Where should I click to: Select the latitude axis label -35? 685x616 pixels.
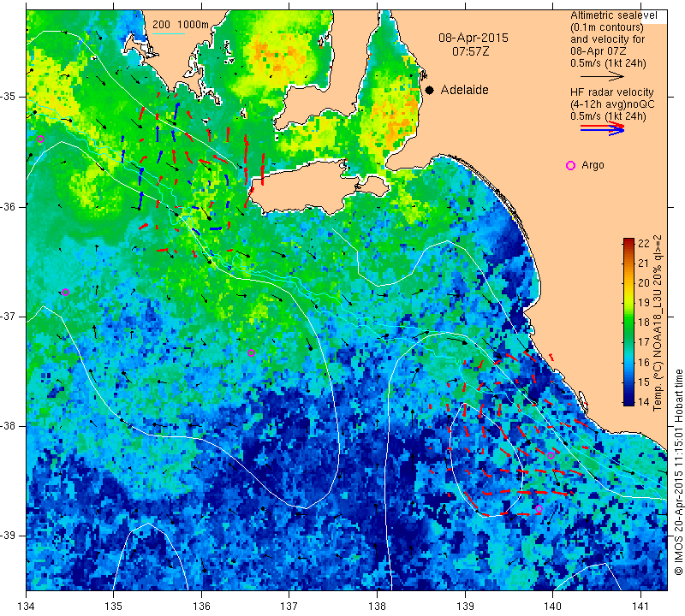click(x=9, y=97)
